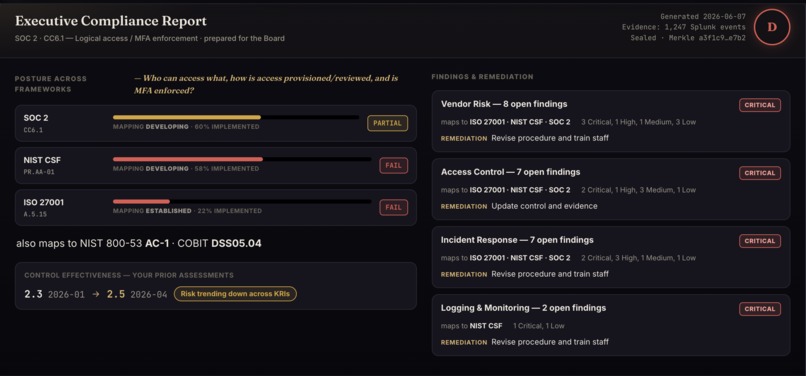Click 'Evidence: 1,247 Splunk events' text

coord(684,27)
